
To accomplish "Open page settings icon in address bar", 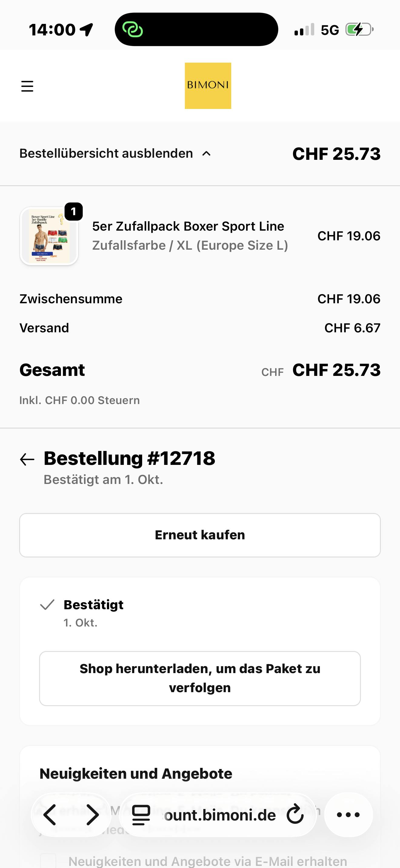I will click(x=141, y=815).
